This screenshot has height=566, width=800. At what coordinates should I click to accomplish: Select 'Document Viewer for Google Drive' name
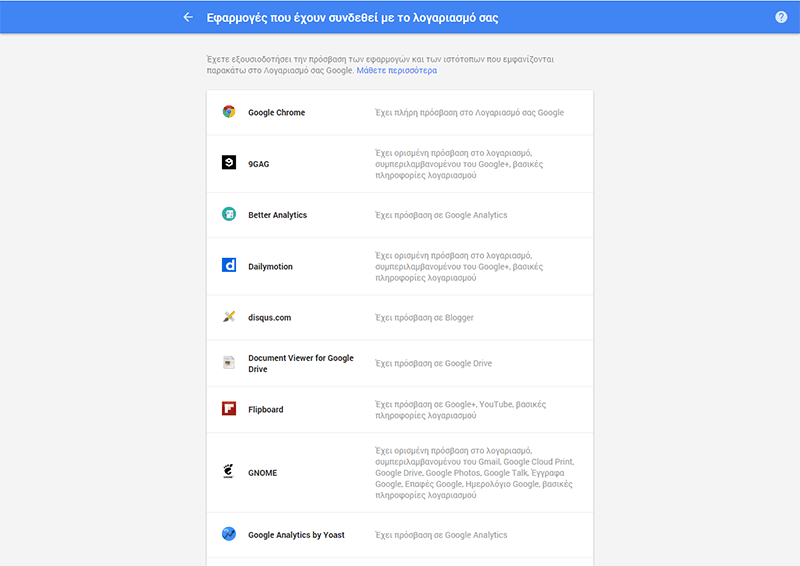click(301, 363)
